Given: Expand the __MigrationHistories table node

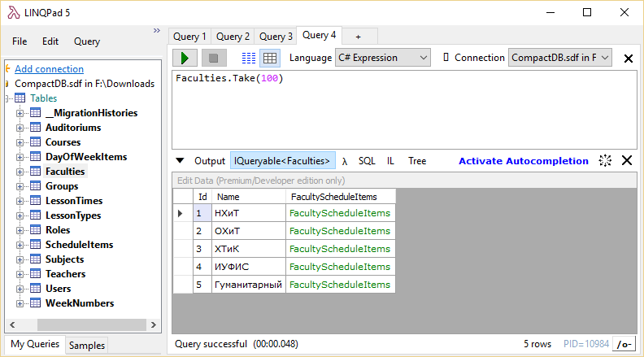Looking at the screenshot, I should coord(20,113).
